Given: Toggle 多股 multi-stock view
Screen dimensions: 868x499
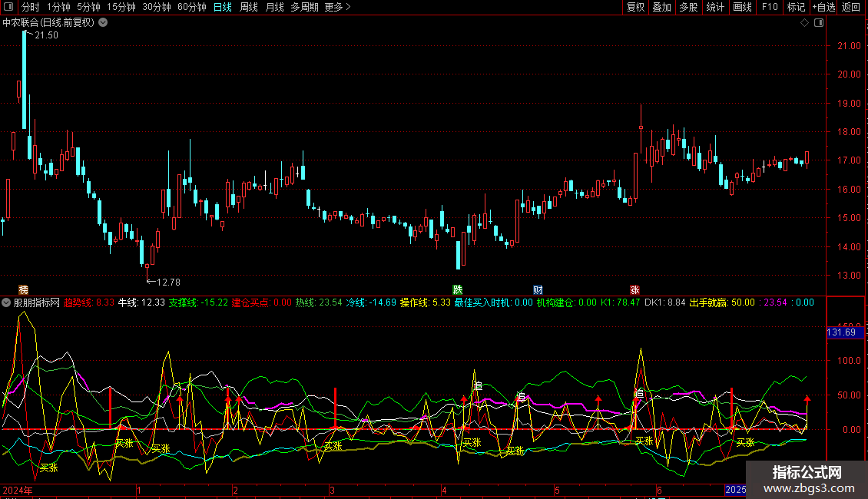Looking at the screenshot, I should tap(688, 7).
